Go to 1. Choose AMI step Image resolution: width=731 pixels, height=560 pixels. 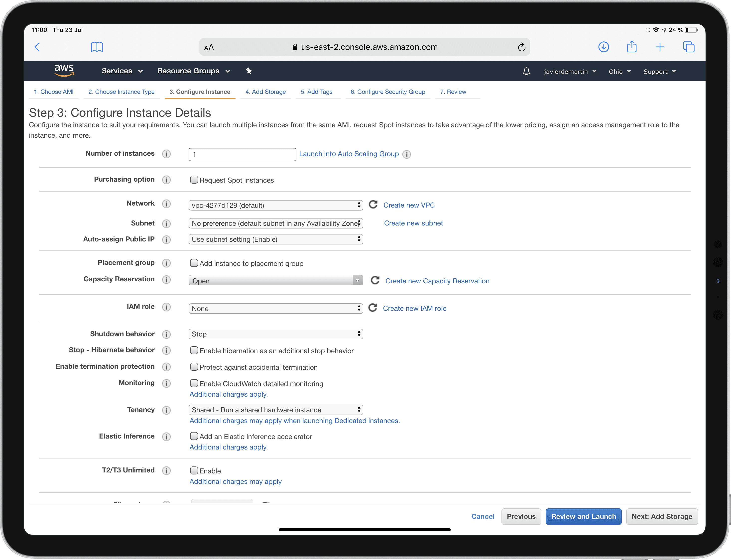54,92
